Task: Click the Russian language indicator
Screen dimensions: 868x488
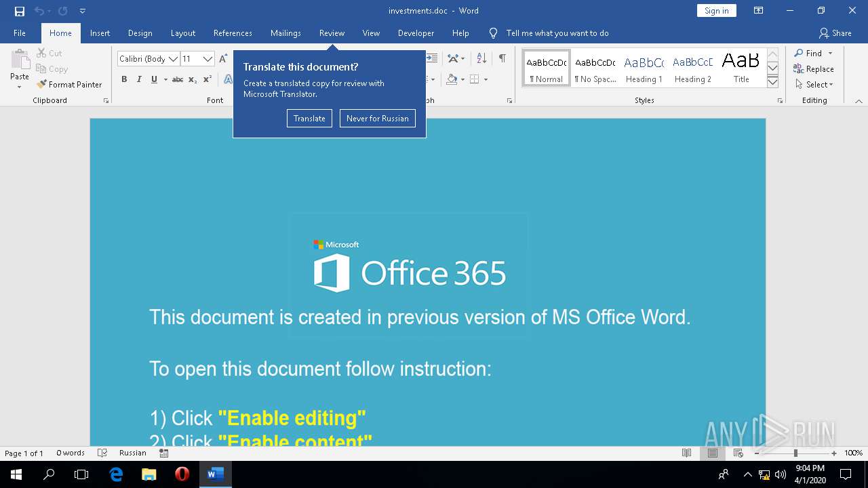Action: pos(133,453)
